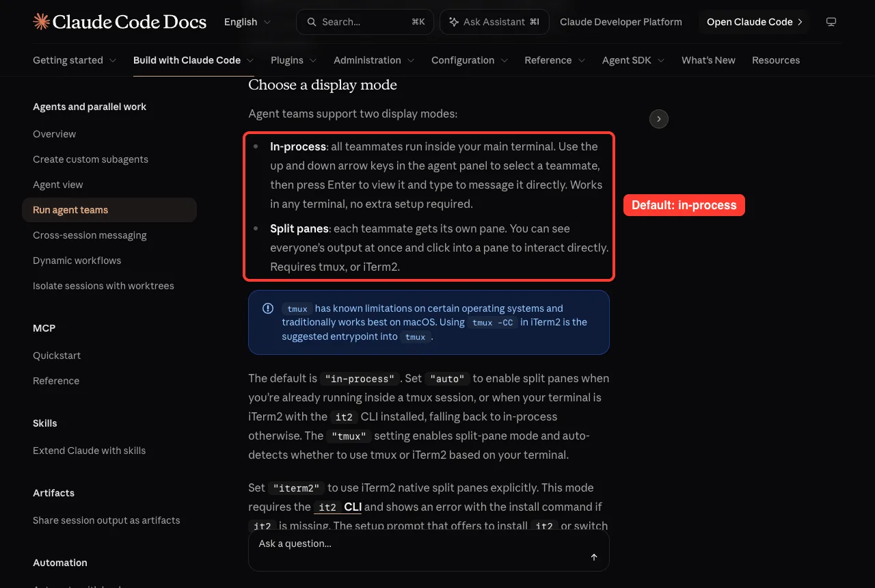
Task: Click the Choose a display mode heading
Action: 323,85
